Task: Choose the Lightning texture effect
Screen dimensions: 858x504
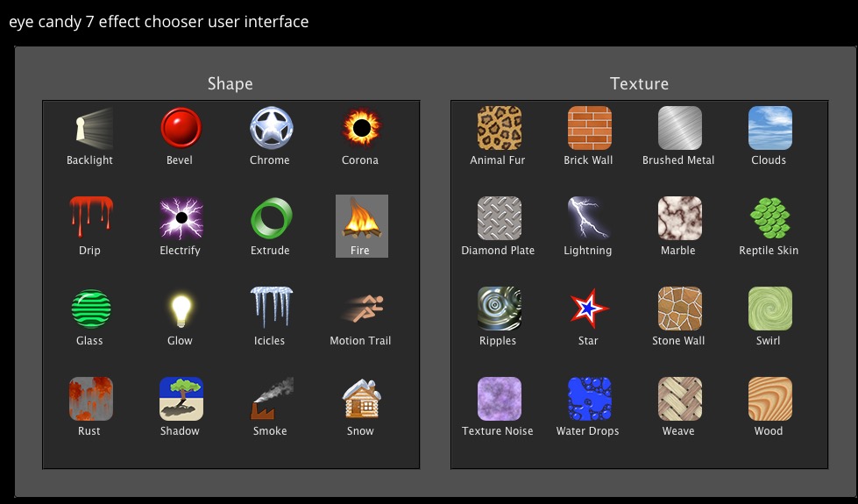Action: (x=589, y=218)
